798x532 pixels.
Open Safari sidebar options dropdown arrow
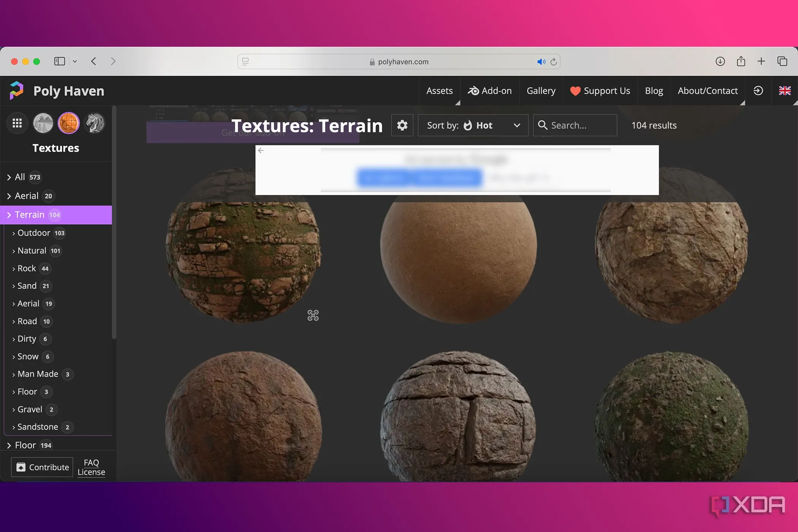(x=75, y=61)
